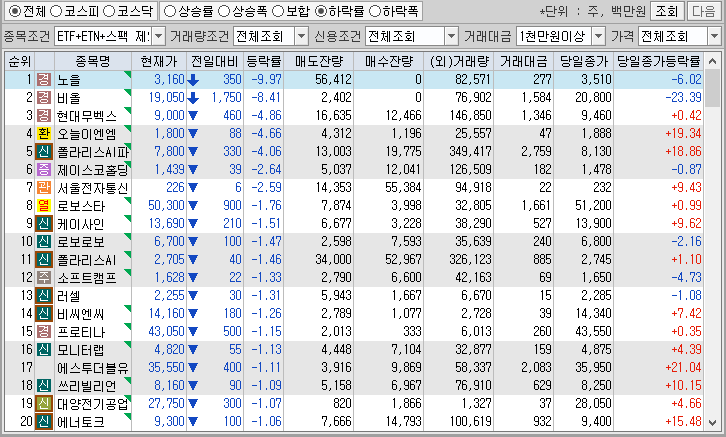Screen dimensions: 726x437
Task: Sort by 거래대금 column header
Action: pos(524,61)
